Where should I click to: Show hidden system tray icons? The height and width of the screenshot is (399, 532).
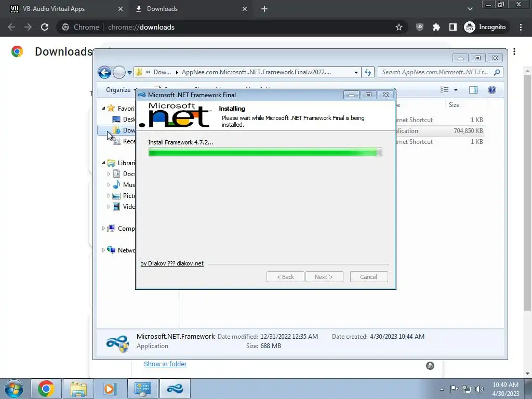point(442,389)
